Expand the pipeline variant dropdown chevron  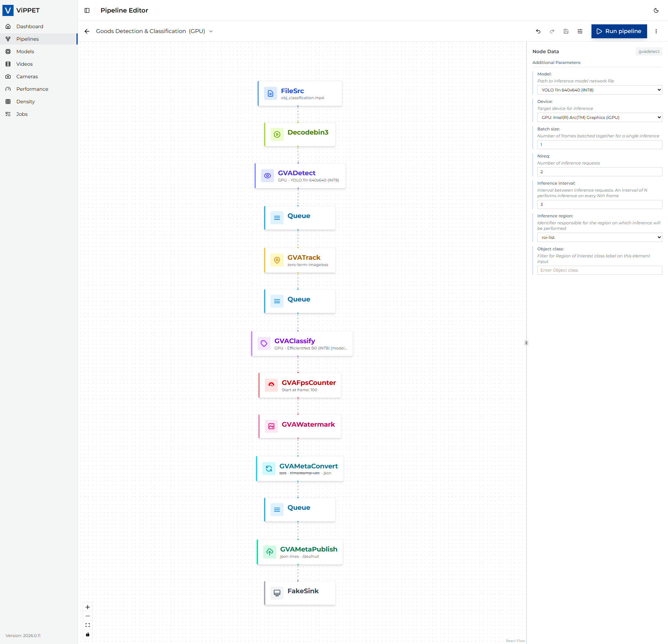(x=211, y=31)
